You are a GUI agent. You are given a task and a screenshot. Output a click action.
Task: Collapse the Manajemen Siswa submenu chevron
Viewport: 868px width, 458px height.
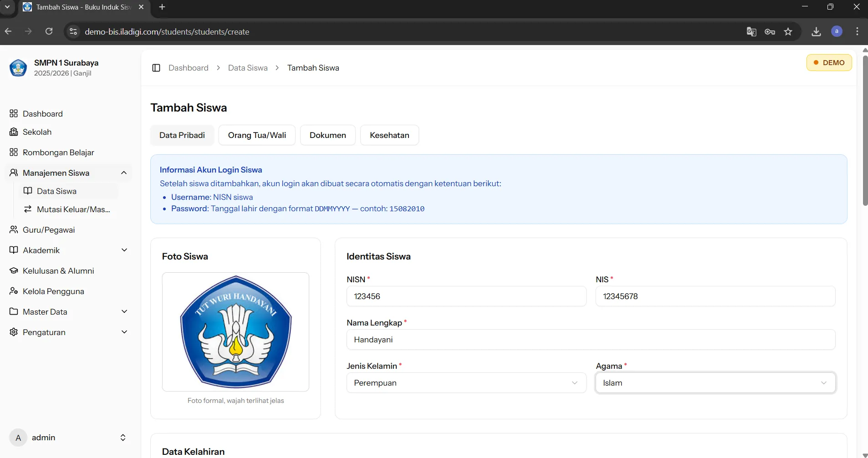(x=124, y=173)
